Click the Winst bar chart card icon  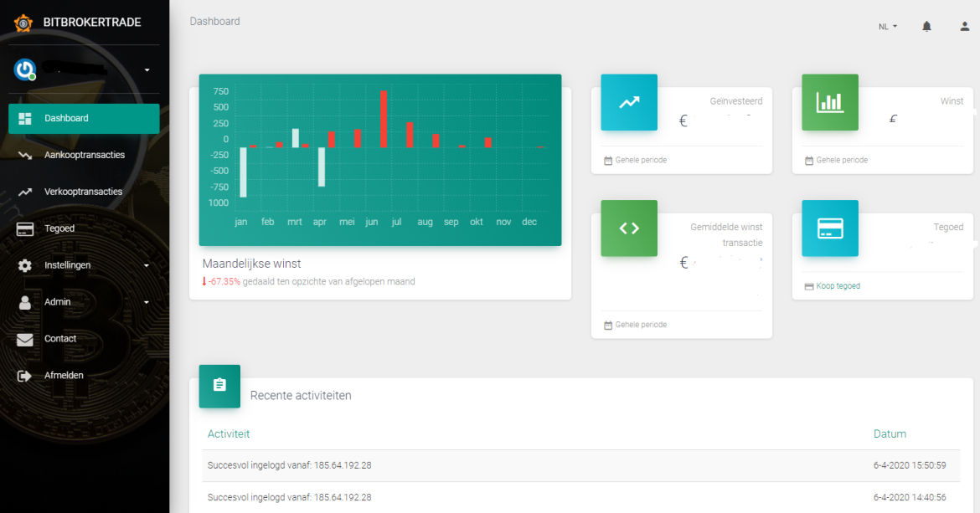pos(829,102)
